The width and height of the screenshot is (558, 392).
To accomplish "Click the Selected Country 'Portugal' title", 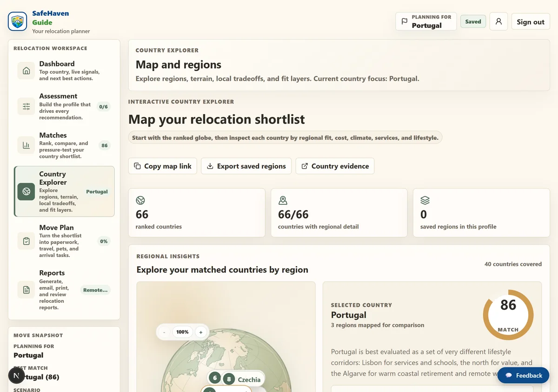I will coord(349,315).
